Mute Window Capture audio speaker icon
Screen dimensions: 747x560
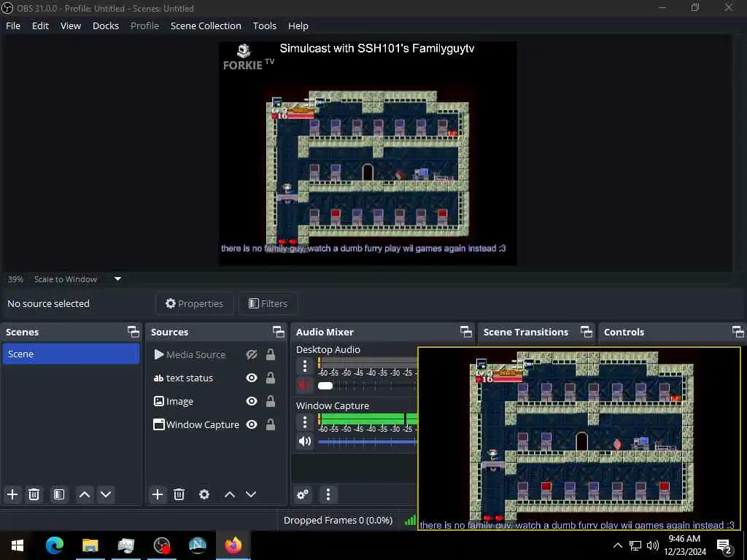coord(305,441)
